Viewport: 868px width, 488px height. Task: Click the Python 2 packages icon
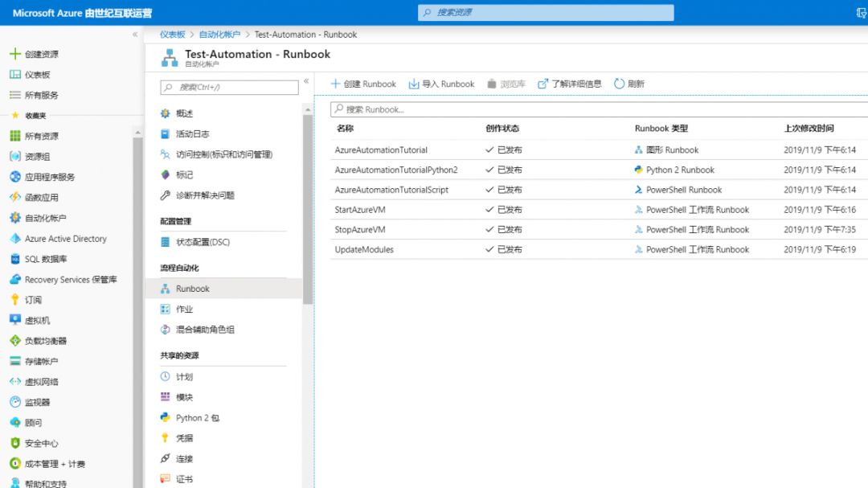coord(165,417)
